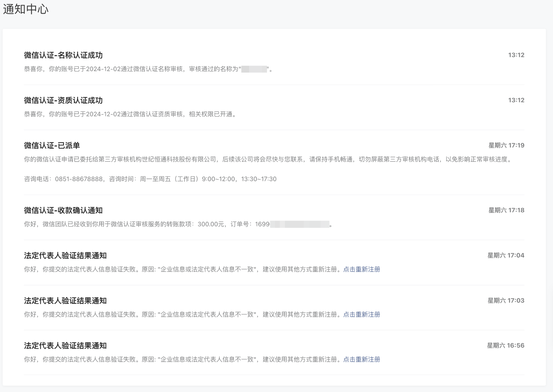Click the 星期六 17:19 timestamp
The width and height of the screenshot is (553, 392).
pyautogui.click(x=506, y=145)
